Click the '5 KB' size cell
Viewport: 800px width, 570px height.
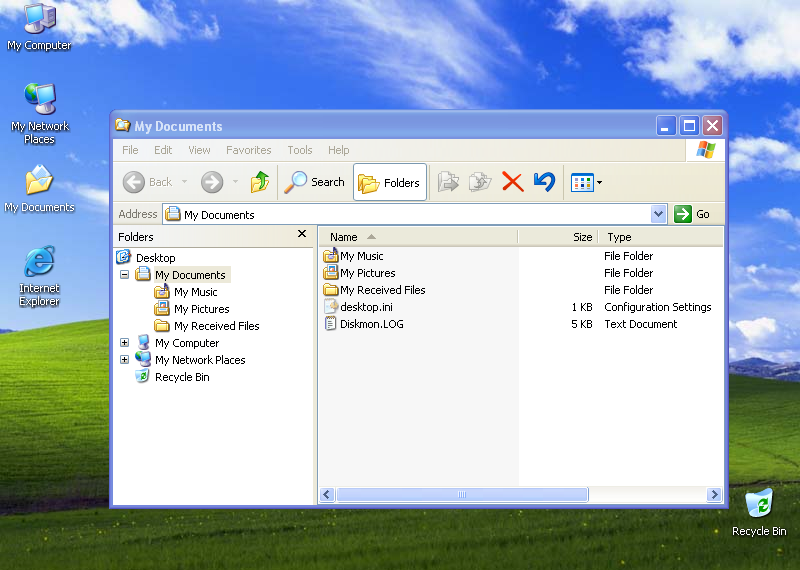(582, 324)
